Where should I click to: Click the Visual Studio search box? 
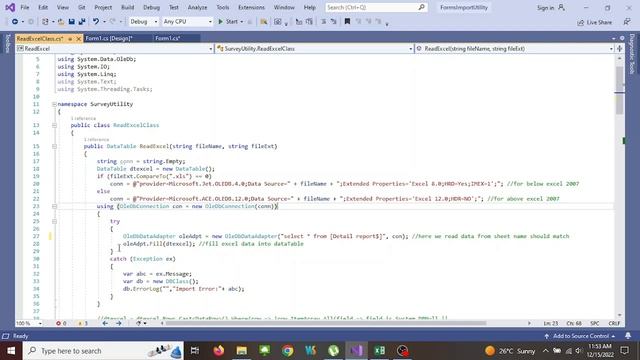pyautogui.click(x=376, y=7)
